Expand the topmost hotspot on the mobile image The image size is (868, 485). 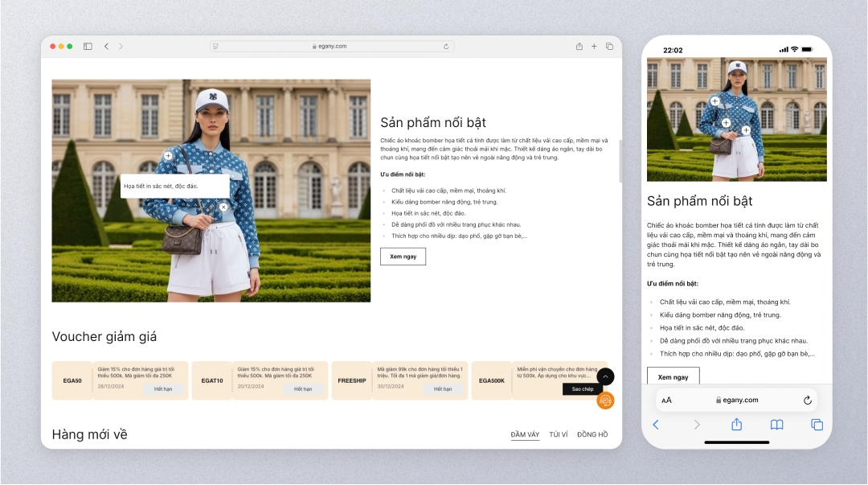point(714,101)
